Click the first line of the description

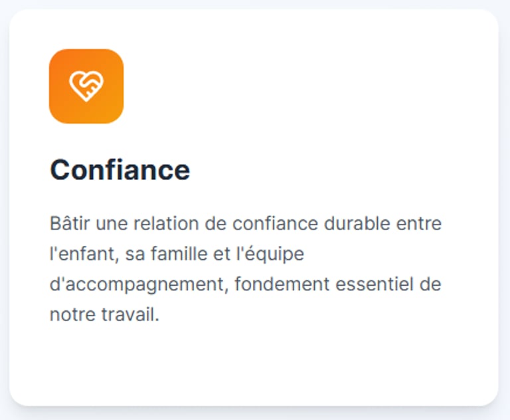point(246,223)
